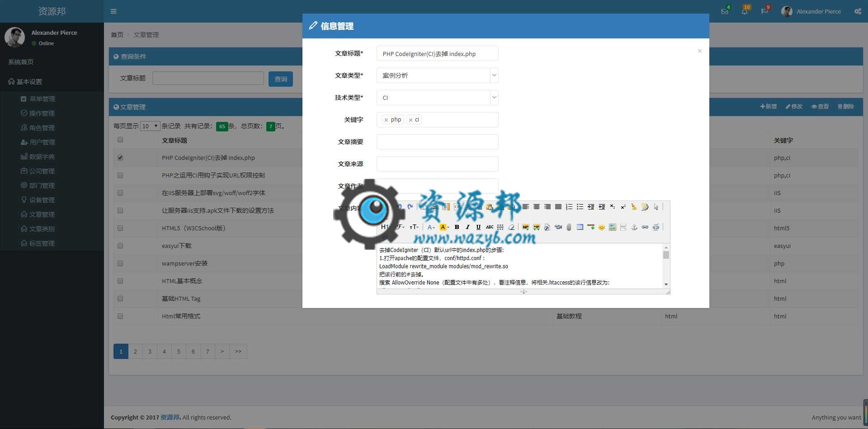This screenshot has height=429, width=868.
Task: Align editor text right
Action: (x=547, y=207)
